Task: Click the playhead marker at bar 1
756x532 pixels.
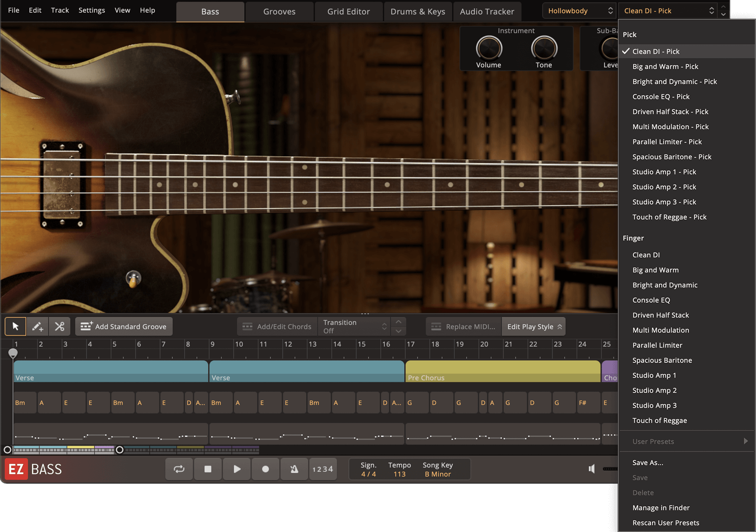Action: point(13,353)
